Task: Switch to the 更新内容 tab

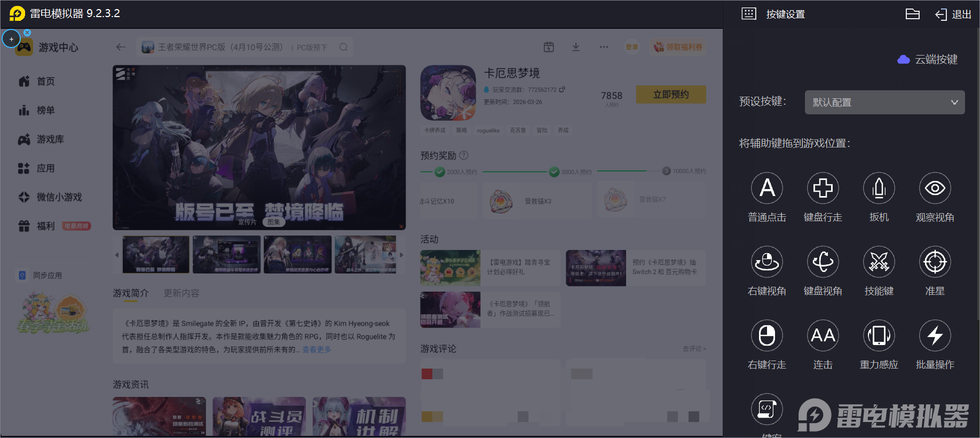Action: [x=181, y=293]
